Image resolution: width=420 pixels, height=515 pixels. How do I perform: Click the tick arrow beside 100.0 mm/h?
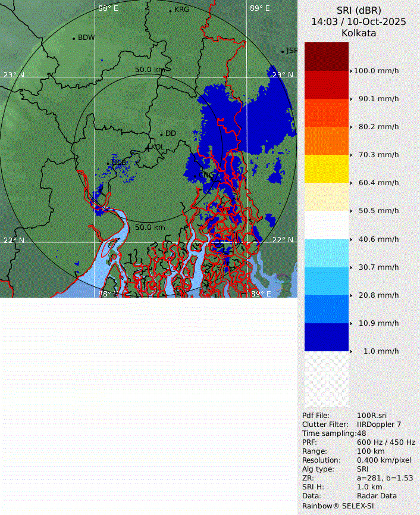[x=351, y=71]
